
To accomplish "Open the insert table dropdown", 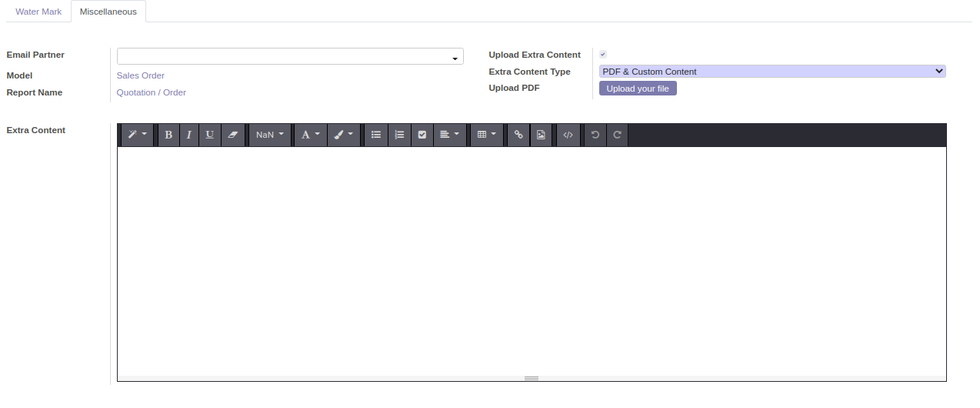I will tap(487, 135).
